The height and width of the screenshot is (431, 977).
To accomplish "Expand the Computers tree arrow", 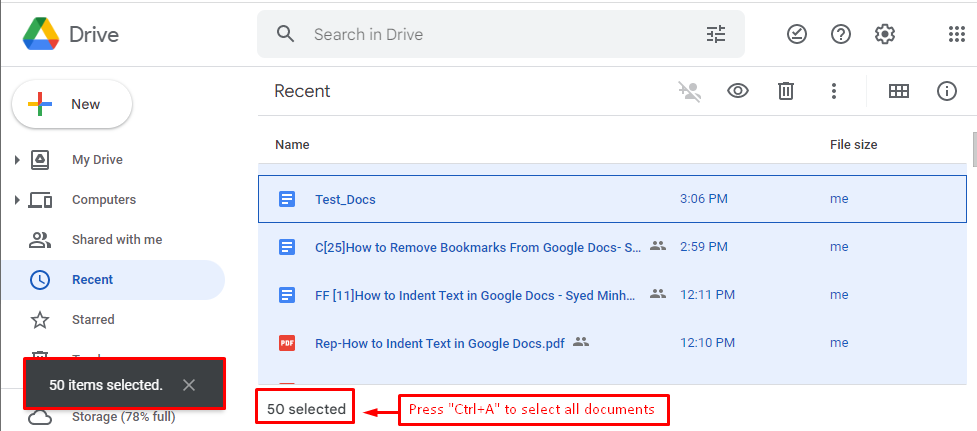I will click(17, 200).
